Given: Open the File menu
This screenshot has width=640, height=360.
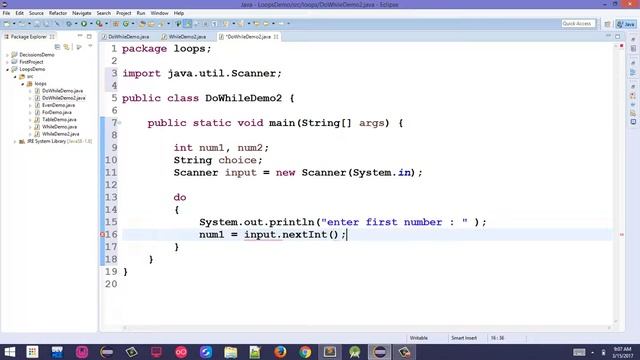Looking at the screenshot, I should click(x=6, y=13).
